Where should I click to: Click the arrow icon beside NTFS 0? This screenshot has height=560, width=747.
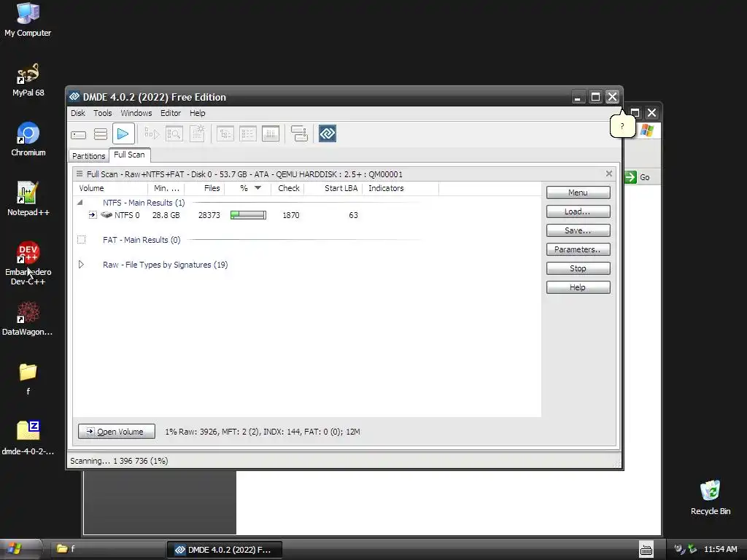click(x=93, y=215)
